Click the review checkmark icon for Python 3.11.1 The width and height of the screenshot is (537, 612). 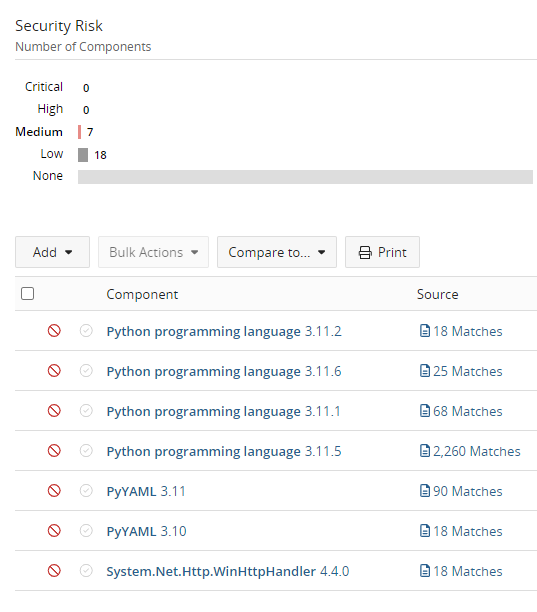pyautogui.click(x=86, y=411)
